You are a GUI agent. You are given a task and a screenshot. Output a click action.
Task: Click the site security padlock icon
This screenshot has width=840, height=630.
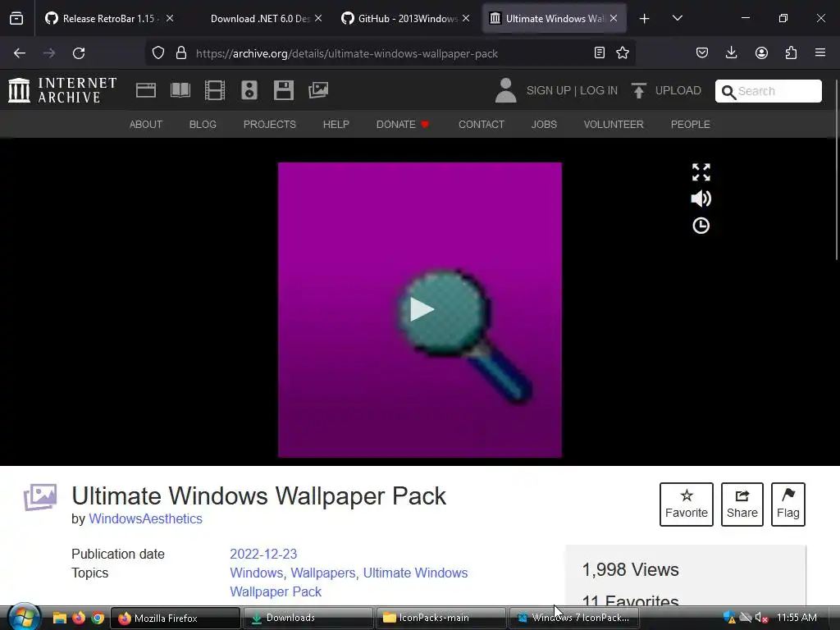[x=181, y=53]
